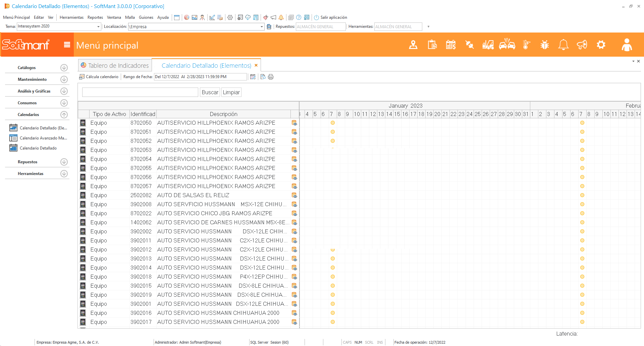The image size is (644, 346).
Task: Click the white bug icon in header
Action: click(x=545, y=45)
